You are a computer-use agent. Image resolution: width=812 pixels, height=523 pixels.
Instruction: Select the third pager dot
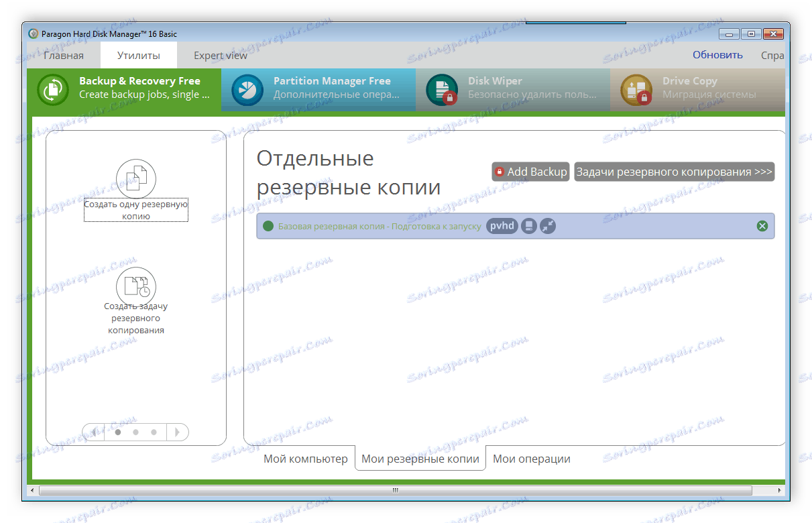[154, 432]
